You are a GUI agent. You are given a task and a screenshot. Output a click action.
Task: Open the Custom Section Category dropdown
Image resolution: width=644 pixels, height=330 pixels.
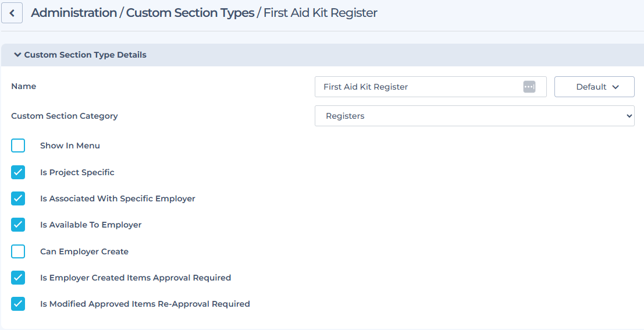474,116
